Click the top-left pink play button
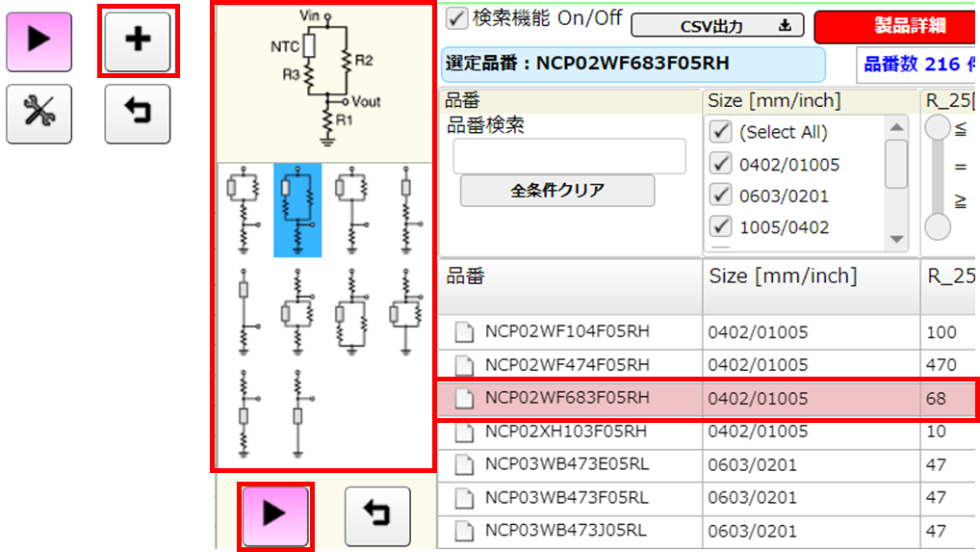This screenshot has height=552, width=980. pos(39,41)
